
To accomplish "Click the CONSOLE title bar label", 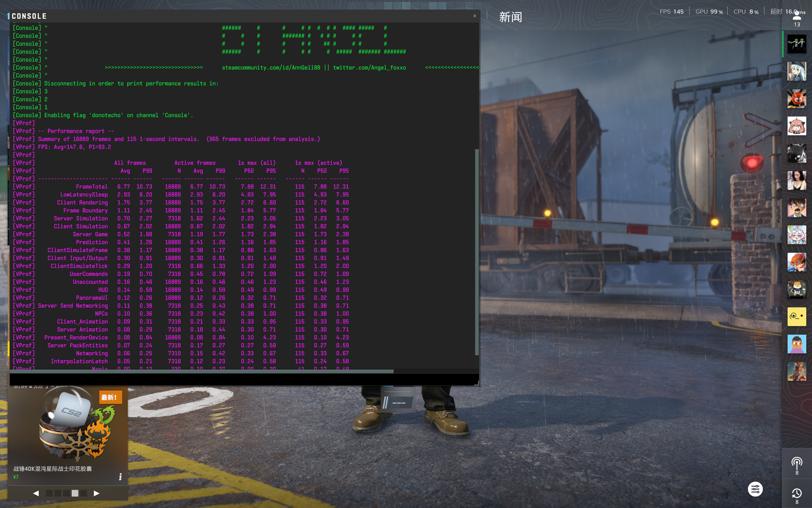I will [29, 16].
